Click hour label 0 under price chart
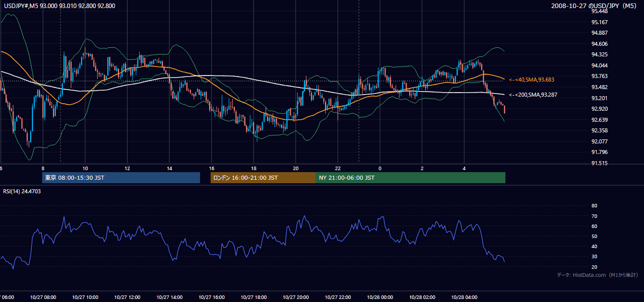Screen dimensions: 644x302 [380, 168]
